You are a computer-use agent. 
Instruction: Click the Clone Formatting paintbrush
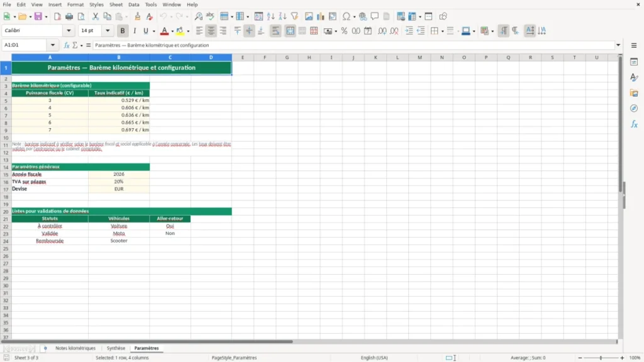[138, 16]
